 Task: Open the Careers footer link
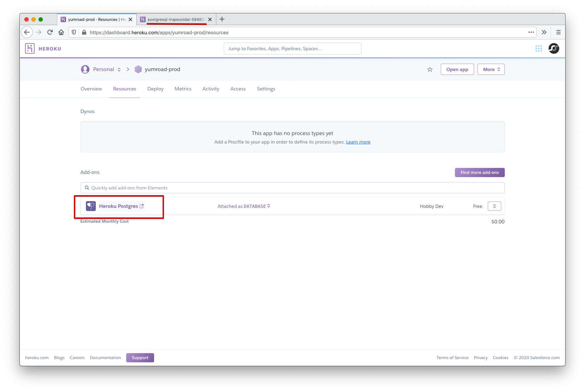click(x=77, y=358)
